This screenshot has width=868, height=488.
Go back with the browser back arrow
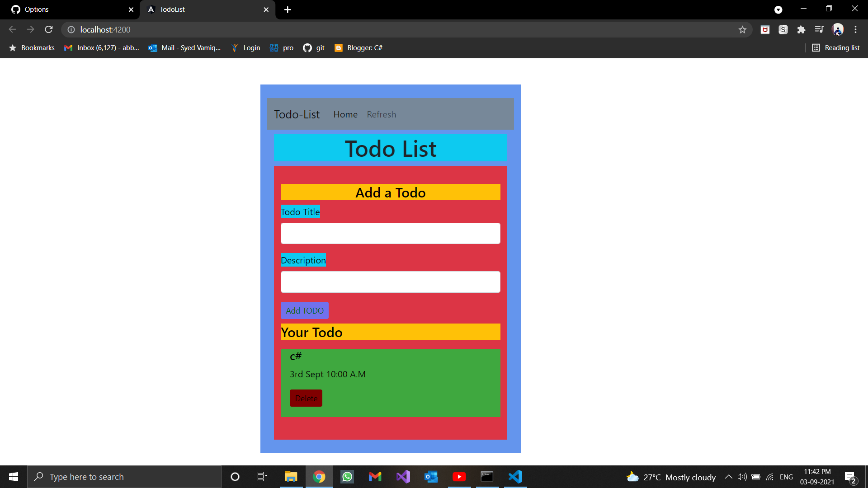point(12,29)
